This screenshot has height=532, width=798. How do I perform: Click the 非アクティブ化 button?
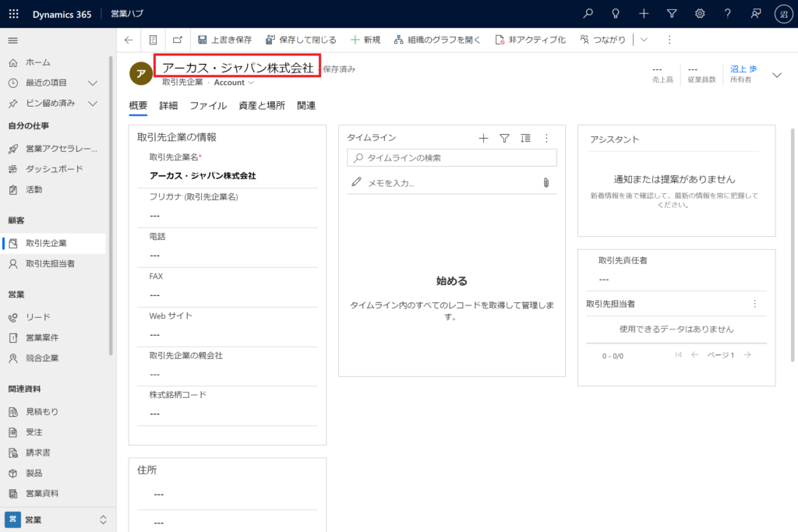[x=530, y=40]
